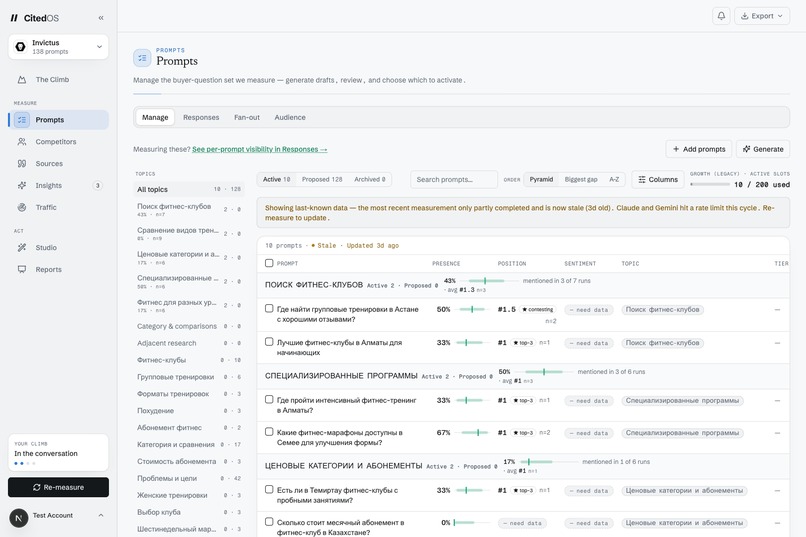Click the Generate button
Screen dimensions: 806x537
(x=763, y=149)
